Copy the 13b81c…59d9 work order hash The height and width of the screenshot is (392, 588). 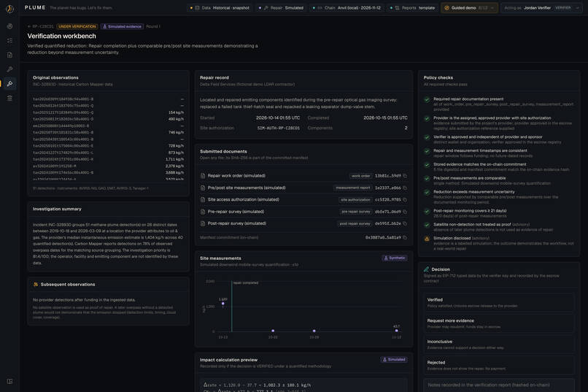(405, 175)
